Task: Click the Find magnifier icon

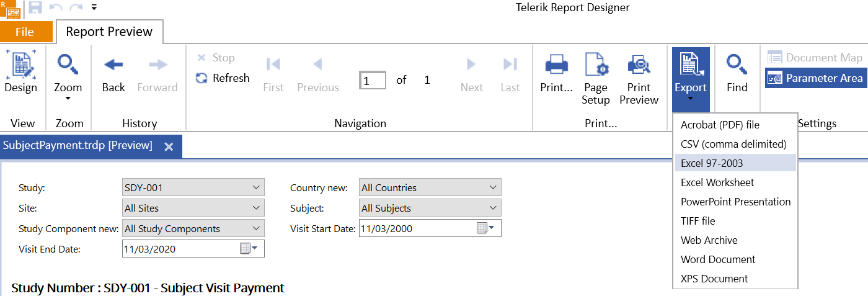Action: (737, 65)
